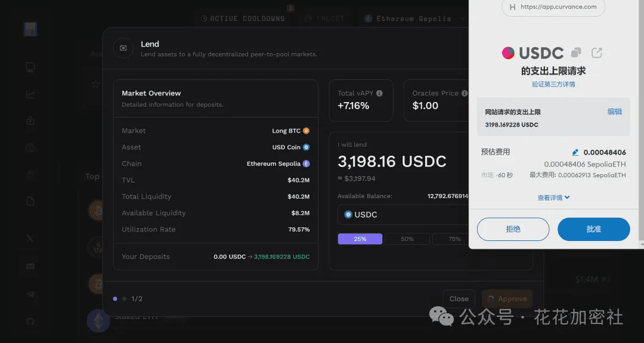Image resolution: width=644 pixels, height=343 pixels.
Task: Open USDC token in external explorer
Action: pos(596,52)
